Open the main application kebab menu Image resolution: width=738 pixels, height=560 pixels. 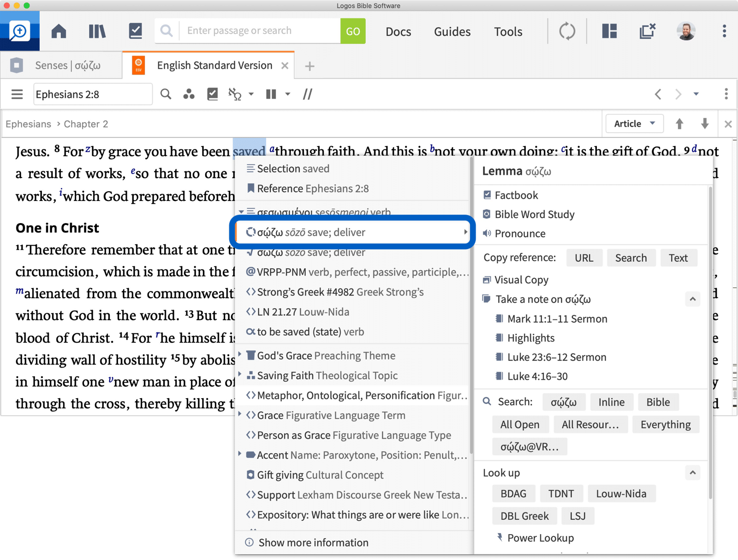coord(724,31)
